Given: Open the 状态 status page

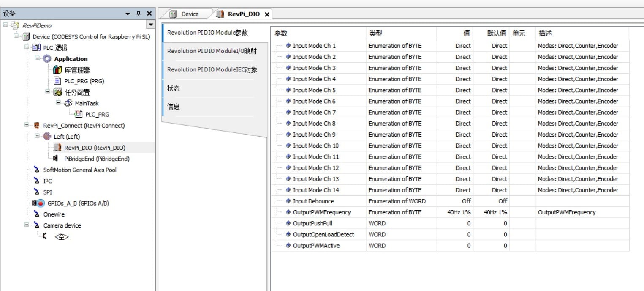Looking at the screenshot, I should [x=174, y=88].
